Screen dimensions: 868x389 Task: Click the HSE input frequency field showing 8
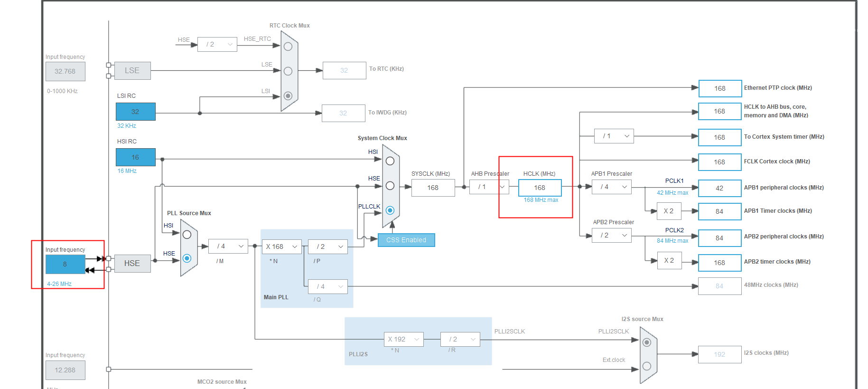pos(65,264)
